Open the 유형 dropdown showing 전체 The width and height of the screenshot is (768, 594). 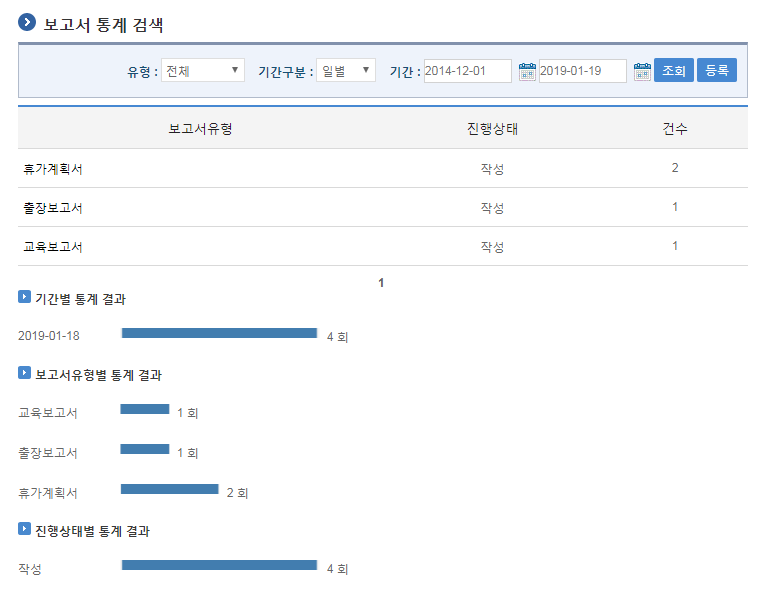(x=203, y=71)
